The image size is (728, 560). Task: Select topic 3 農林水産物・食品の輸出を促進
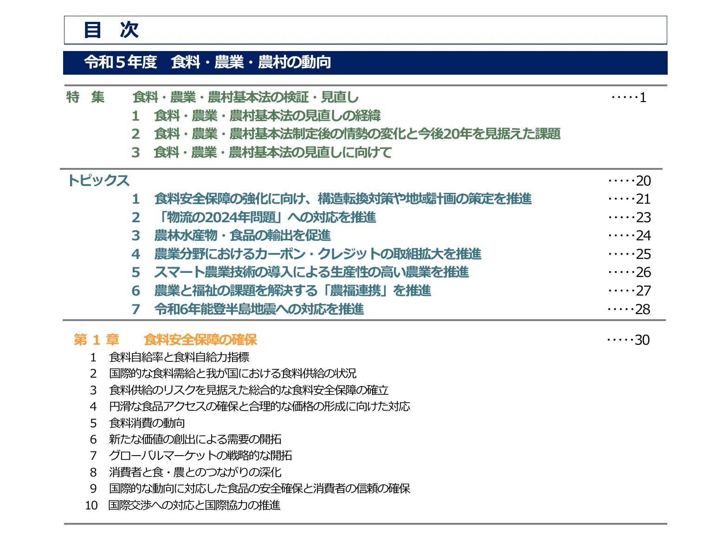(x=242, y=235)
